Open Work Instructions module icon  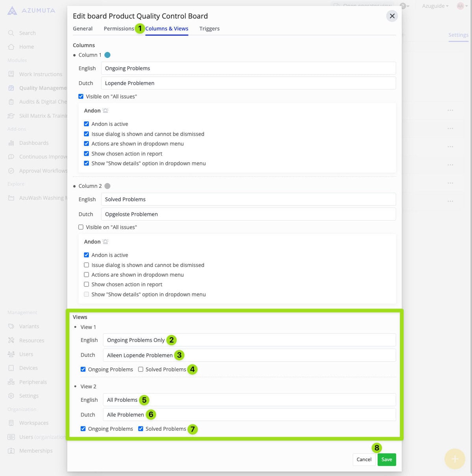[x=11, y=74]
